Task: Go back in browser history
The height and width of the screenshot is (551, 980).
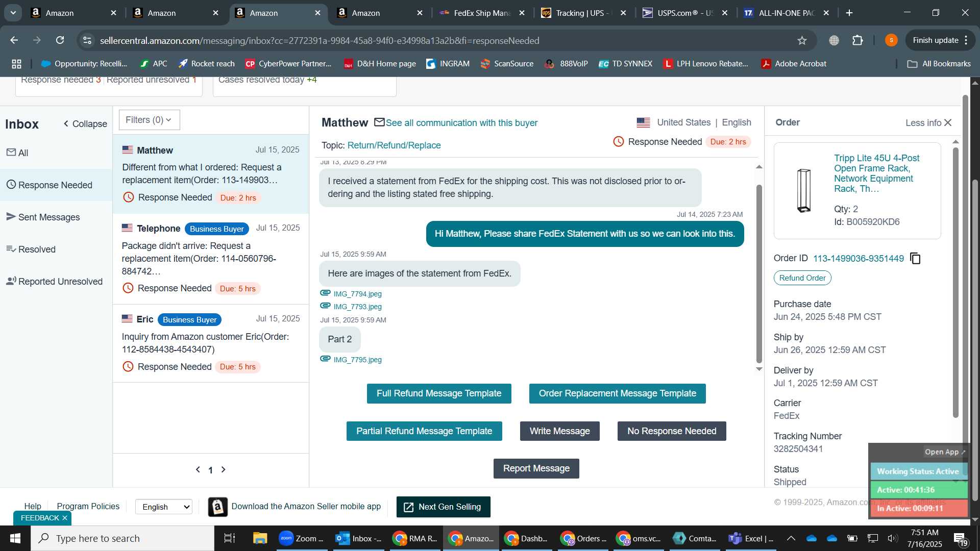Action: pyautogui.click(x=14, y=40)
